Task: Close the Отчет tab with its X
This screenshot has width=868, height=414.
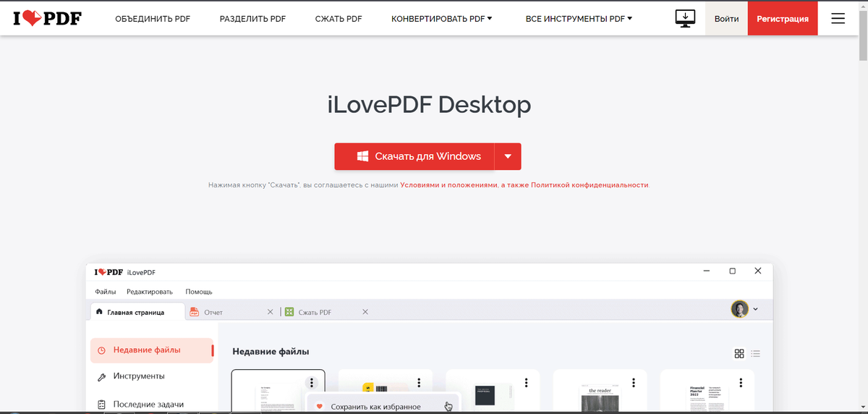Action: [x=271, y=312]
